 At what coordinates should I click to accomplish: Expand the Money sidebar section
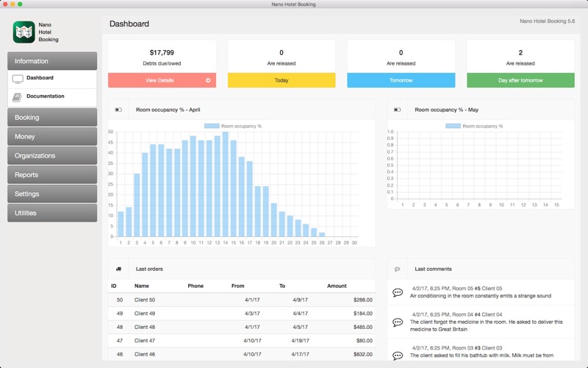click(x=52, y=137)
